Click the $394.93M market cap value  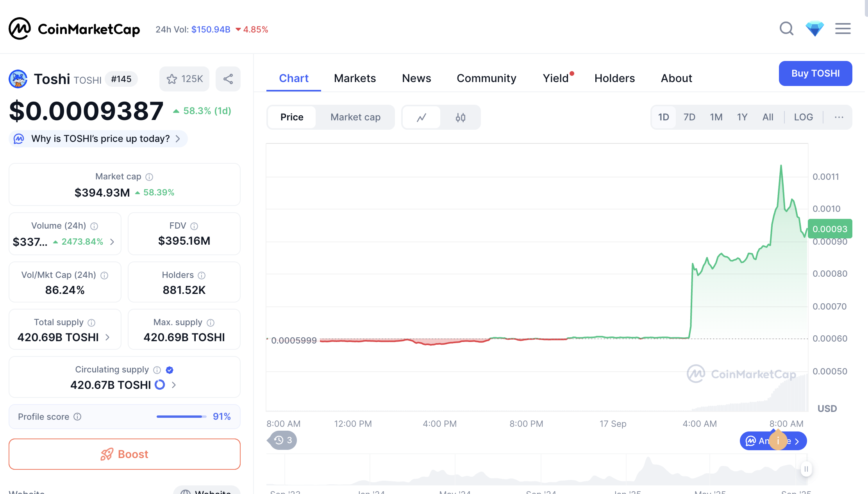click(102, 193)
